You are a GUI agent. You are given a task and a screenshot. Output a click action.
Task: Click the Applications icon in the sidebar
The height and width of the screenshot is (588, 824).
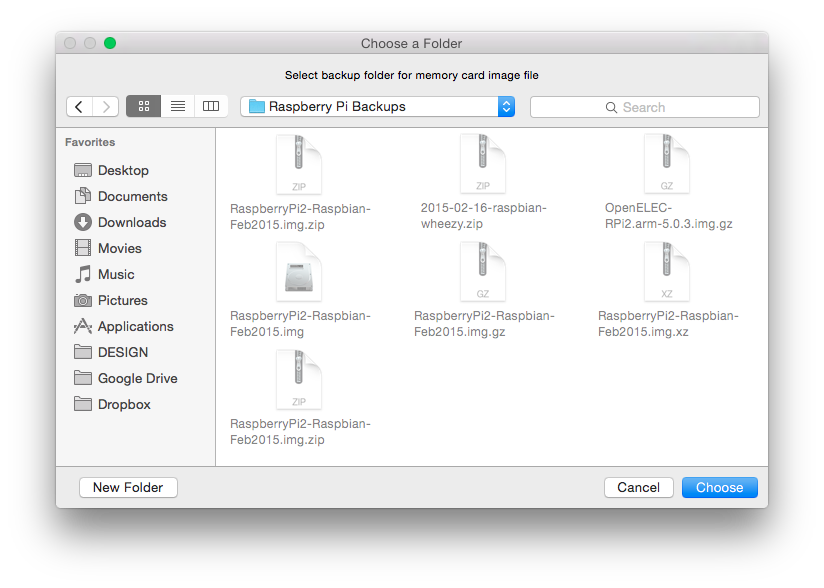83,326
